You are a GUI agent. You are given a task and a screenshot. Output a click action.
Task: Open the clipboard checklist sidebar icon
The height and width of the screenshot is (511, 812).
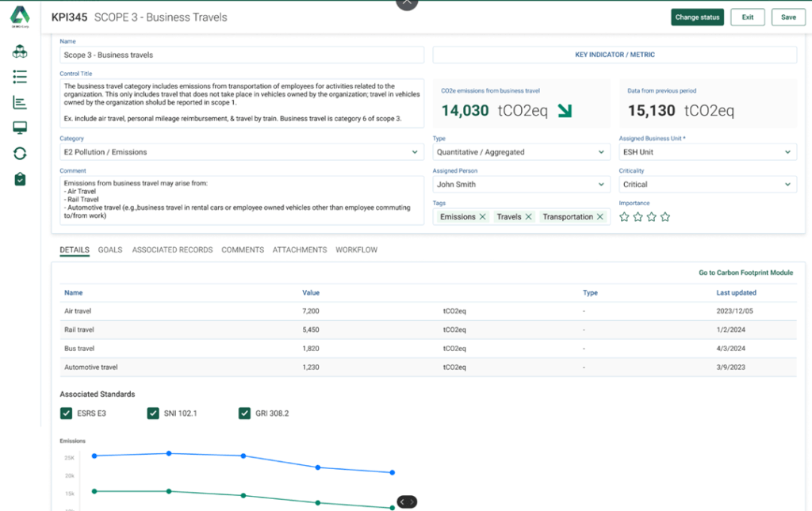19,179
